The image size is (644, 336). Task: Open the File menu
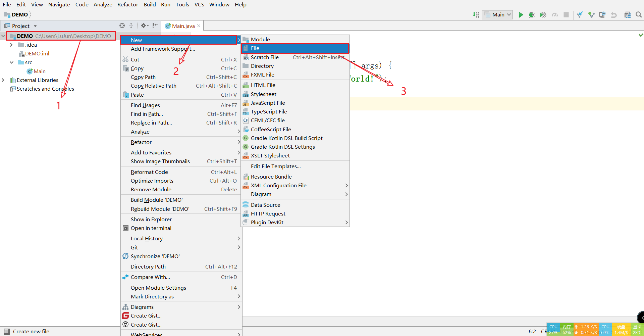pyautogui.click(x=7, y=4)
